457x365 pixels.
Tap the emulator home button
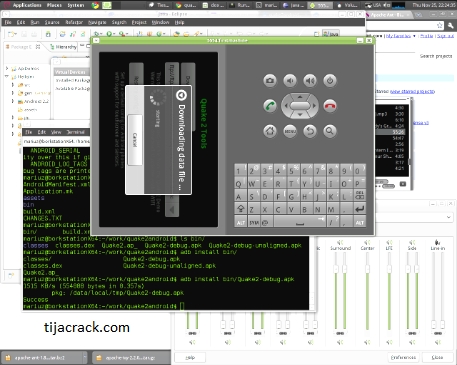270,131
